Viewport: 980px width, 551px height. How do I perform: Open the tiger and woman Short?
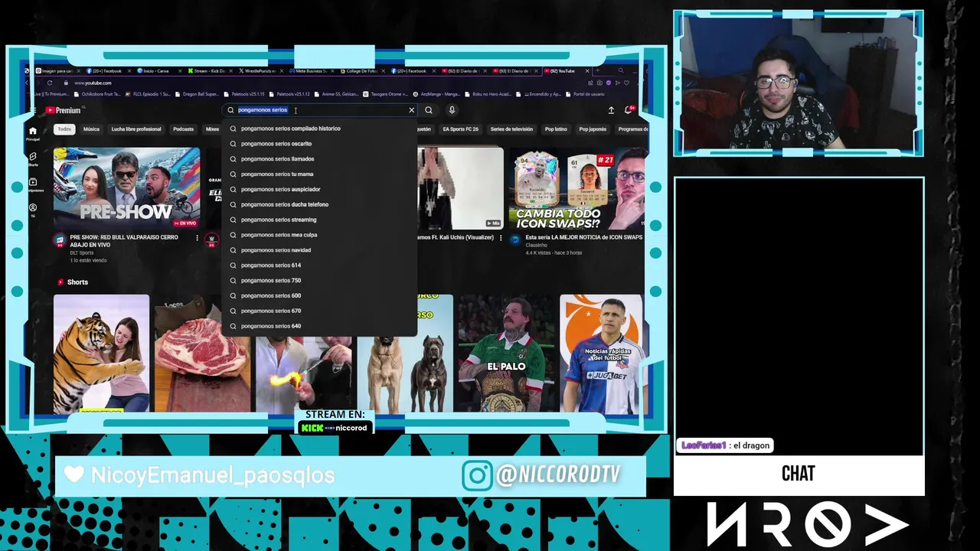point(101,354)
